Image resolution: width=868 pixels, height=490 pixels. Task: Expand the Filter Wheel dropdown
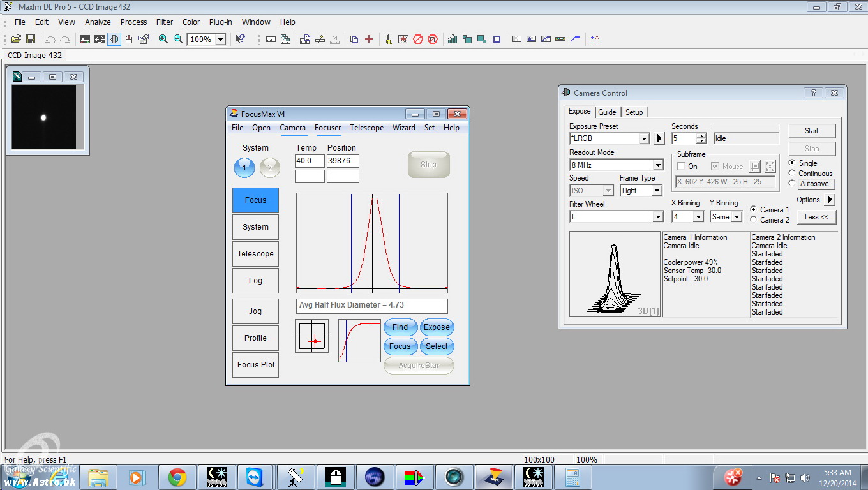(658, 217)
